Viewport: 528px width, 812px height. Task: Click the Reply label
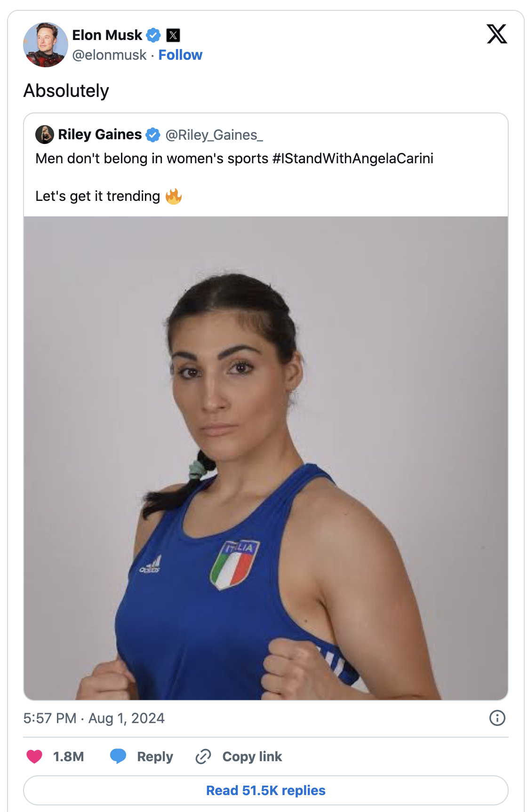155,756
